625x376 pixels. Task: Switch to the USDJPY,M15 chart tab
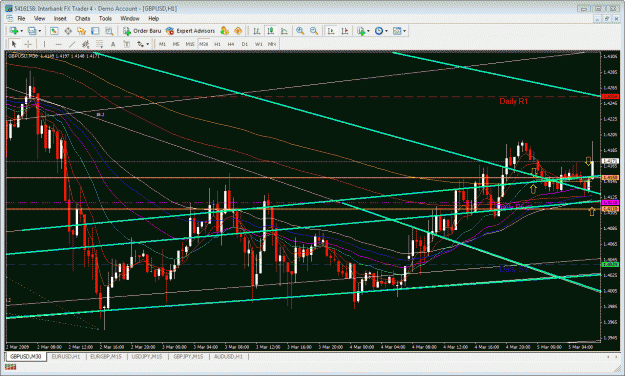147,356
